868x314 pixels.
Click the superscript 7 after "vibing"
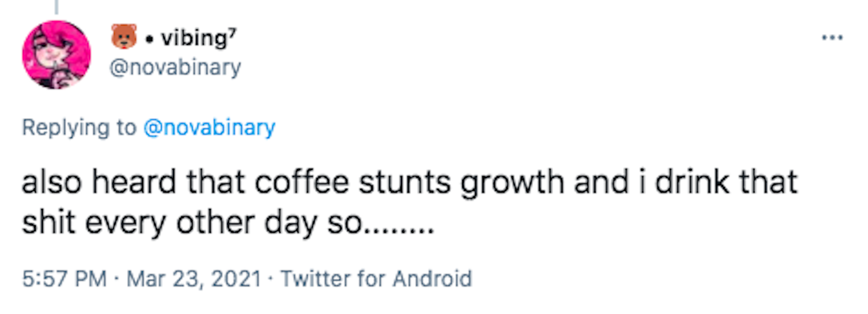tap(232, 31)
